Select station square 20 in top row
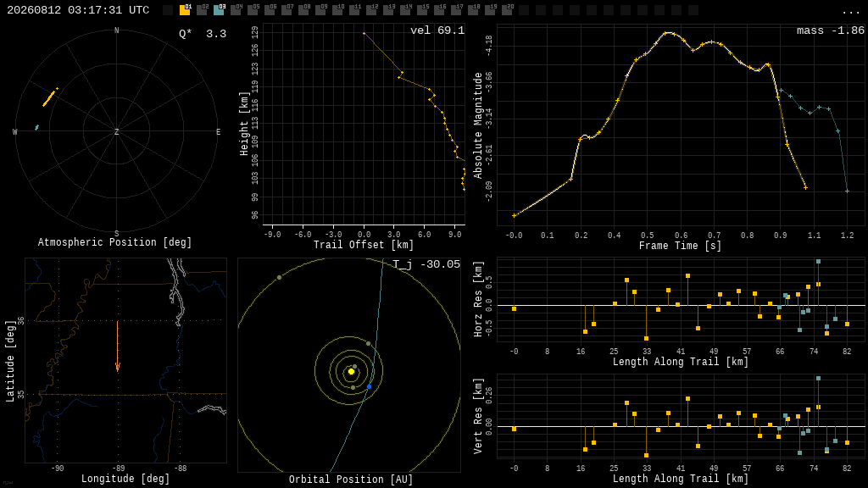868x488 pixels. coord(507,9)
